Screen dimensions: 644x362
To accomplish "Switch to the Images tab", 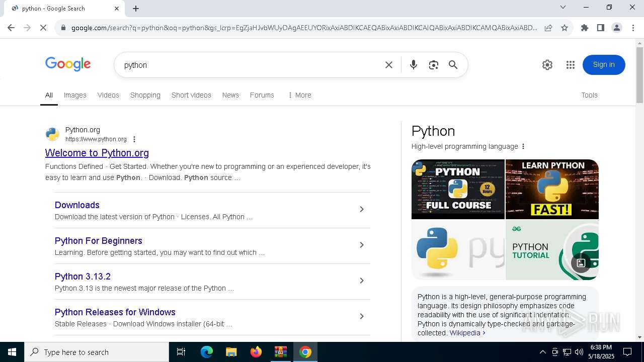I will click(x=75, y=95).
